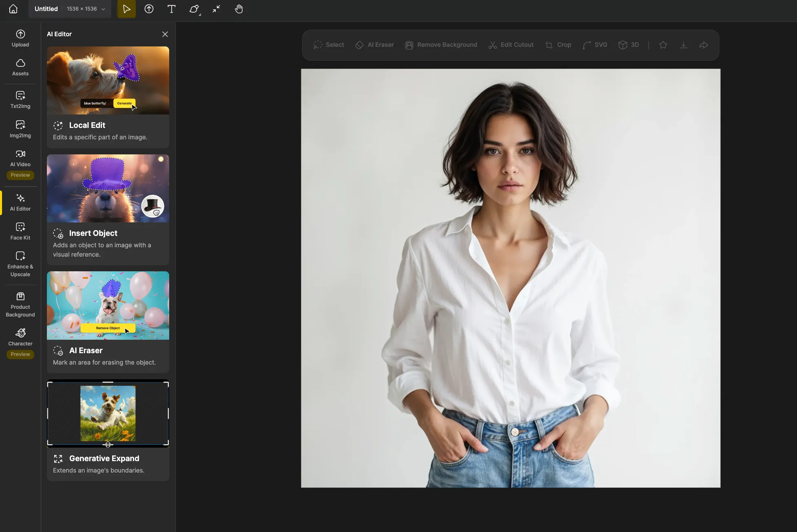
Task: Click 'Adds an object to an image' description
Action: click(x=102, y=250)
